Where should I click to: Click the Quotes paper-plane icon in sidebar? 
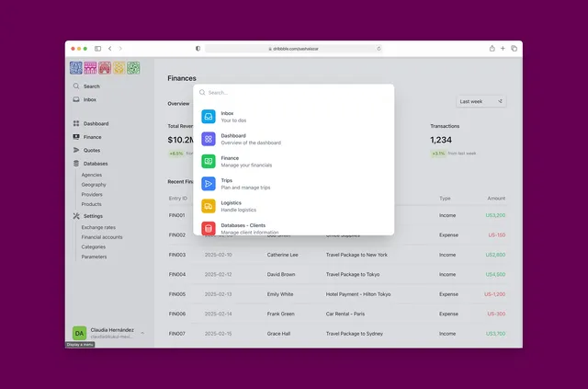76,150
